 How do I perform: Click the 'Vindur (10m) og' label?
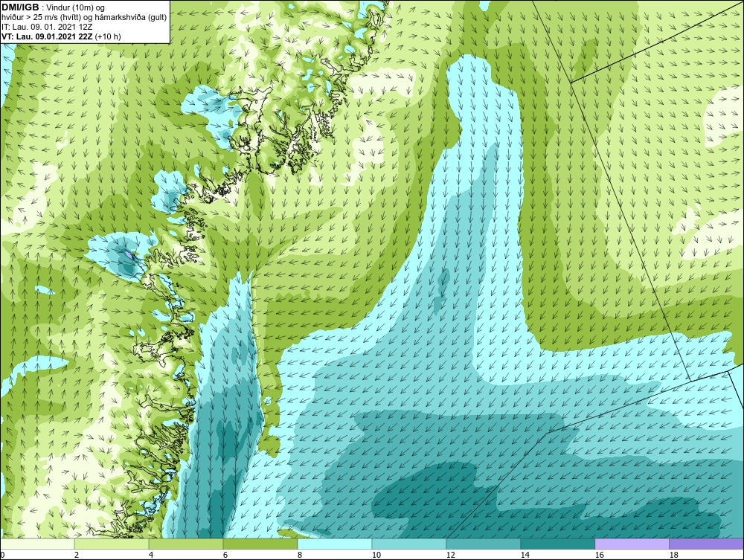coord(76,8)
